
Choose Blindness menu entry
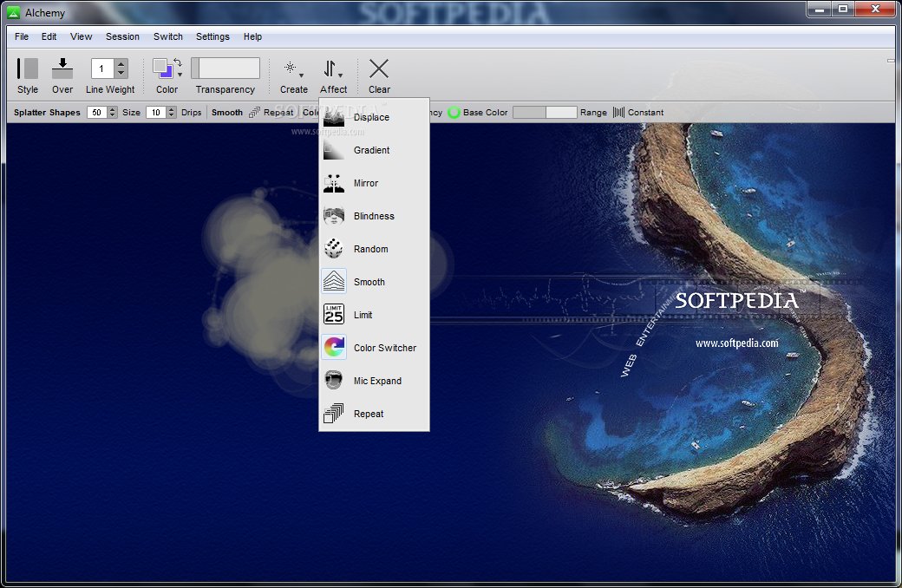coord(374,216)
